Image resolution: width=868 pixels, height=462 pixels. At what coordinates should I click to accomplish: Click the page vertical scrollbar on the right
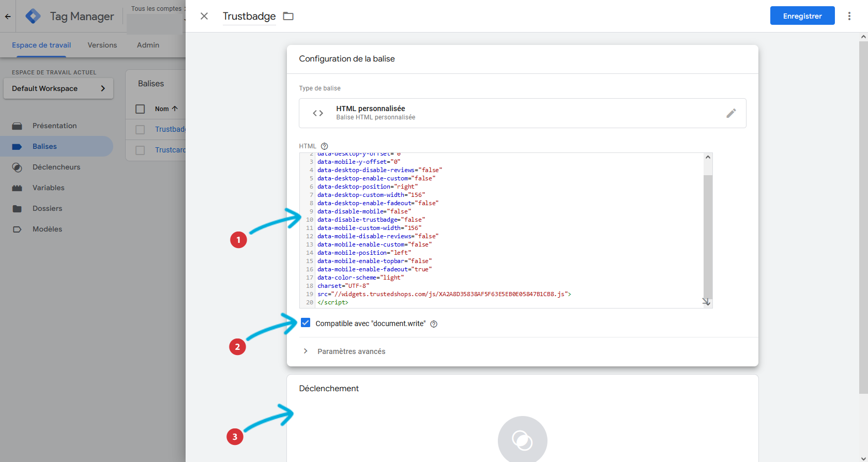(x=863, y=217)
